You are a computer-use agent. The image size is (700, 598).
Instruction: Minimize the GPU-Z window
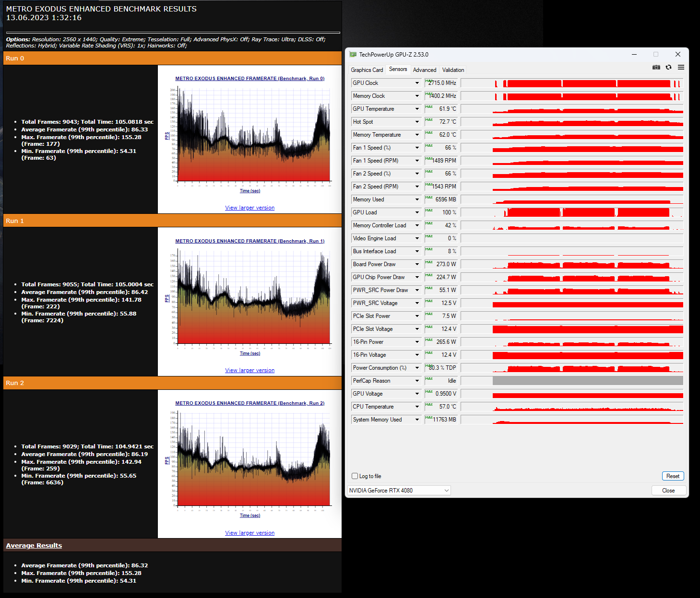pos(634,55)
